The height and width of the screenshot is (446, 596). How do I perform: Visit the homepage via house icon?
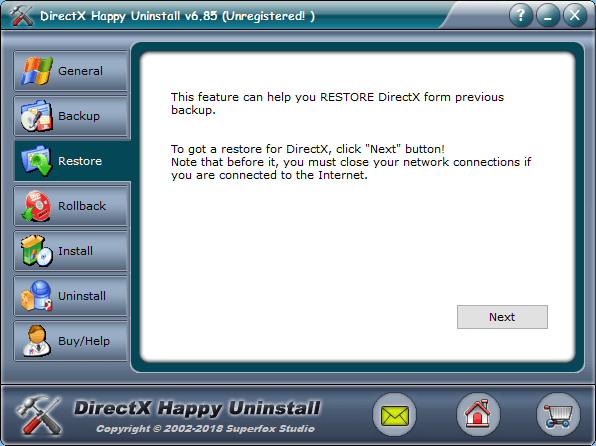click(x=478, y=415)
